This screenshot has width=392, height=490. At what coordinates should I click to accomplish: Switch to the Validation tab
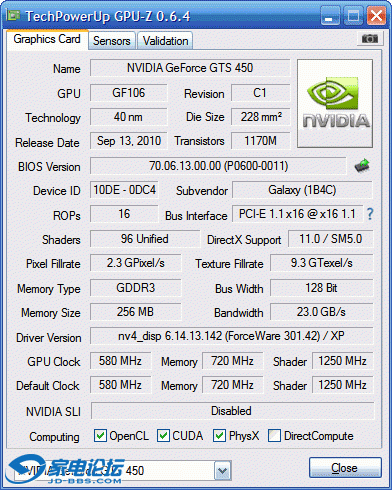click(165, 41)
